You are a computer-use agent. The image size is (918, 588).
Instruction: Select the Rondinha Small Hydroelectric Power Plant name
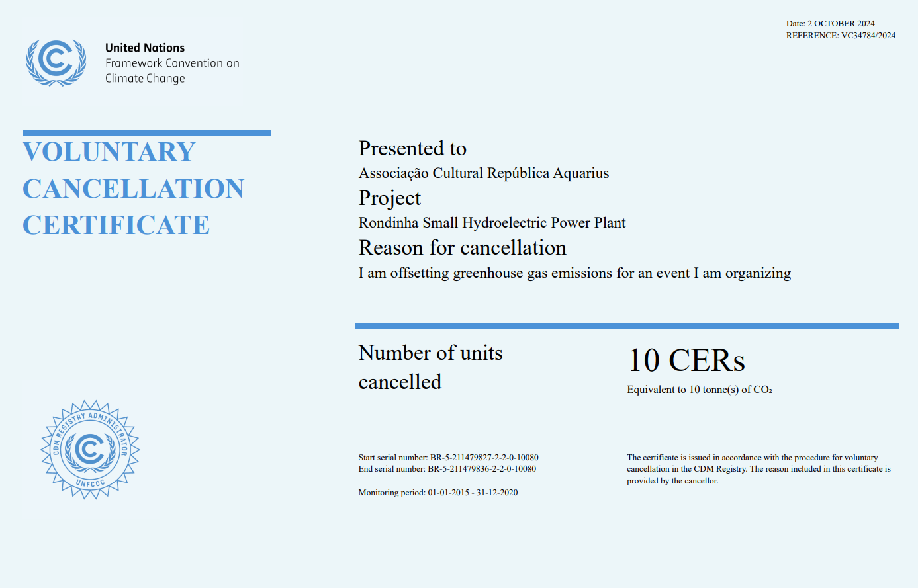click(x=492, y=223)
